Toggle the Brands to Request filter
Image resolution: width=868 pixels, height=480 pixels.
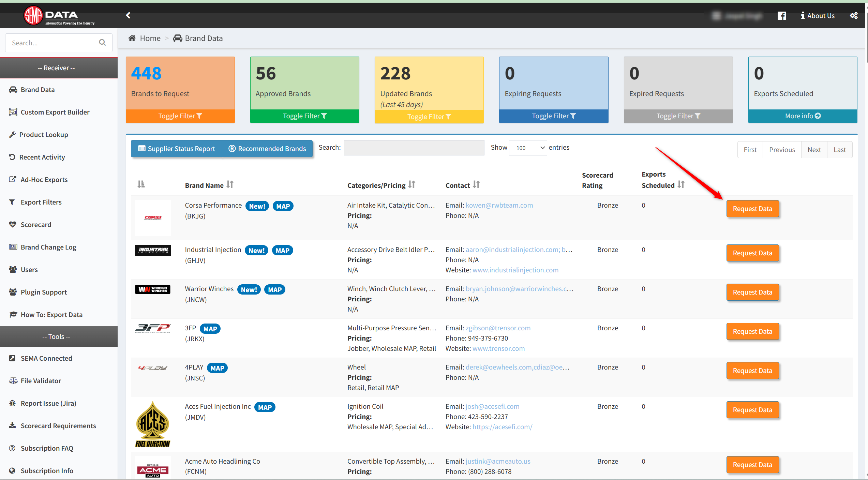click(180, 116)
